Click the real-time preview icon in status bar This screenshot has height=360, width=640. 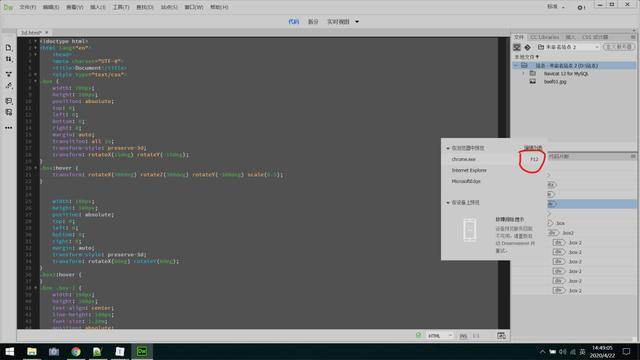click(x=501, y=336)
